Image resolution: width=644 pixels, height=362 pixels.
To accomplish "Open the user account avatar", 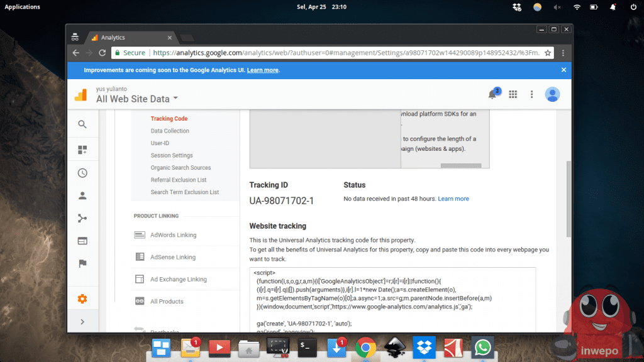I will (x=552, y=94).
